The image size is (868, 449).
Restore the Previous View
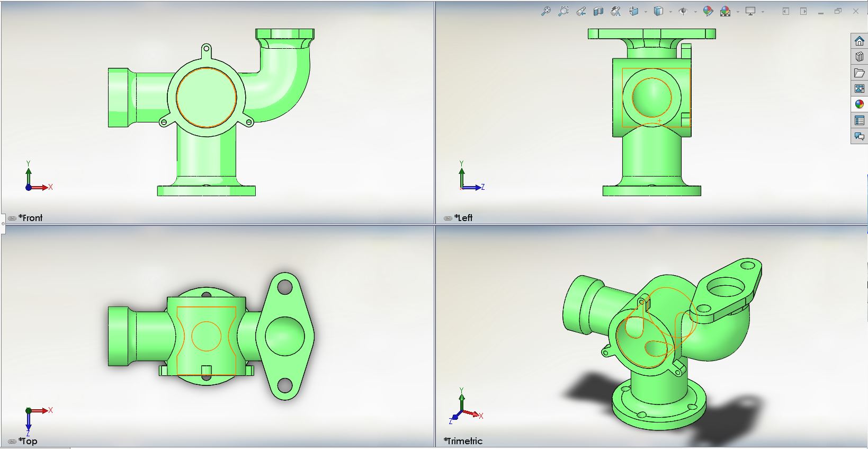coord(581,11)
